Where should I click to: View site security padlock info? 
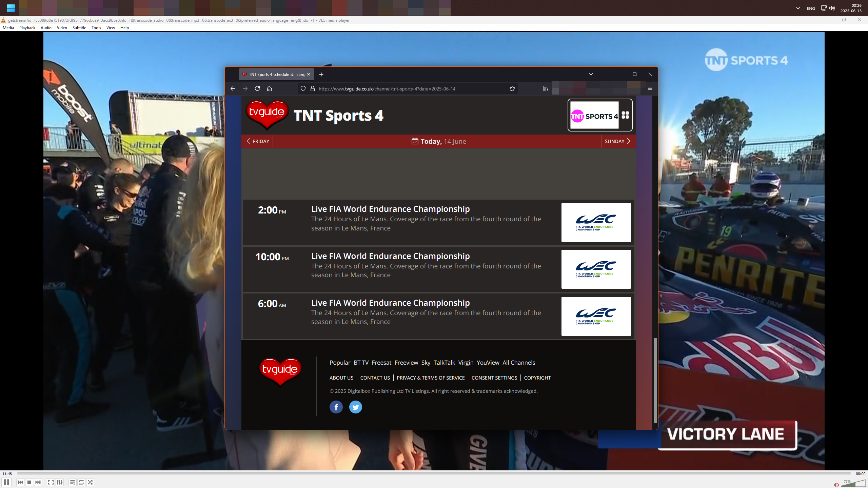pos(313,88)
